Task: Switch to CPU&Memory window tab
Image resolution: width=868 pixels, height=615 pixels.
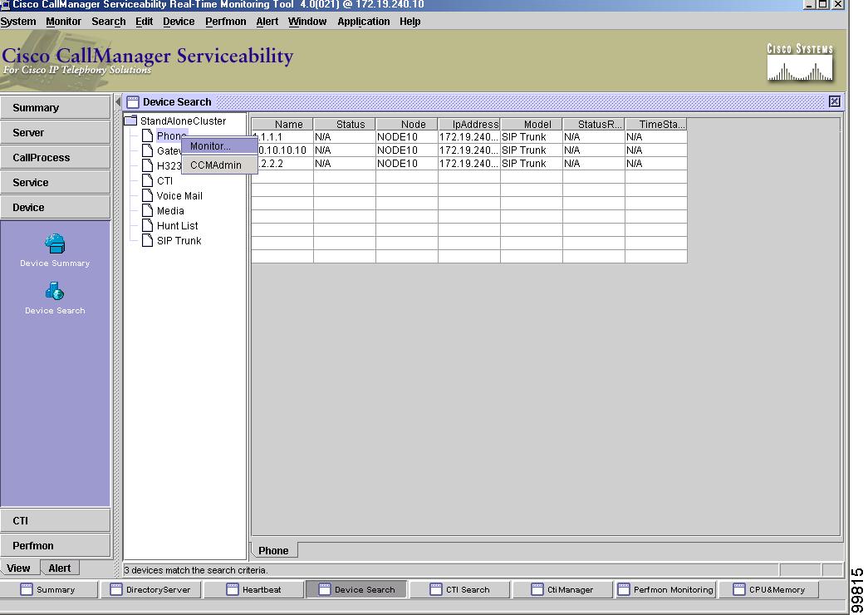Action: [769, 589]
